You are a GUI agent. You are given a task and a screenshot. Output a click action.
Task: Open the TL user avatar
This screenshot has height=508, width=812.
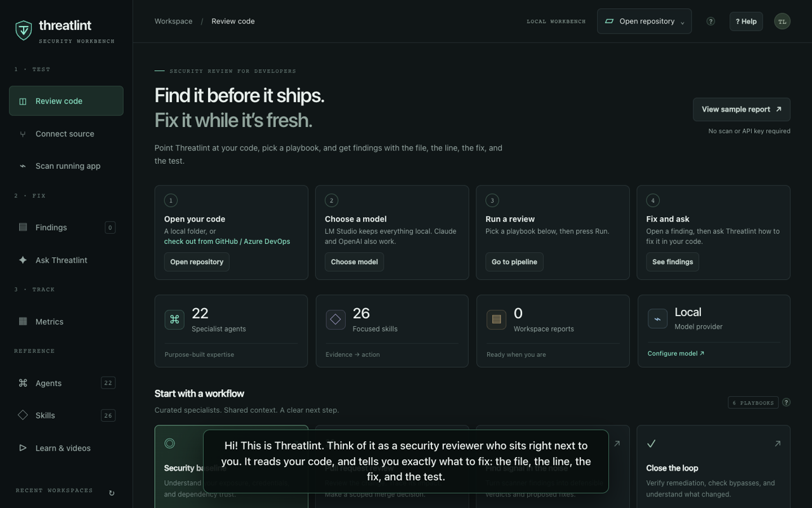pyautogui.click(x=782, y=21)
